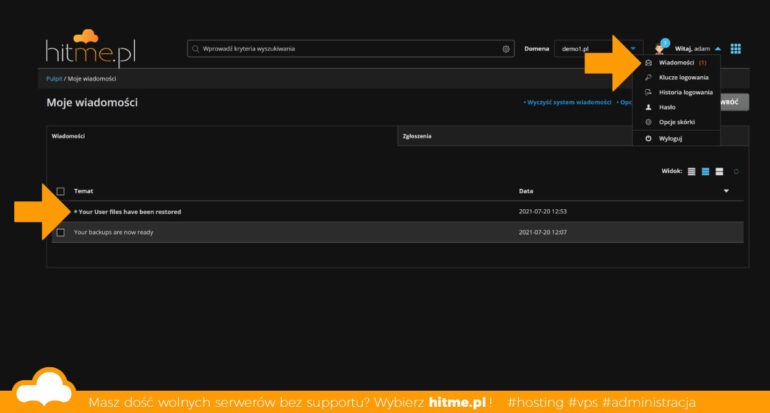770x413 pixels.
Task: Click the date 2021-07-20 12:07
Action: coord(543,232)
